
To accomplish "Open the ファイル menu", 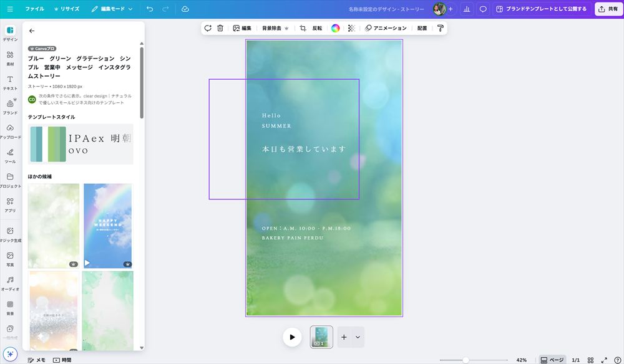I will click(x=34, y=9).
